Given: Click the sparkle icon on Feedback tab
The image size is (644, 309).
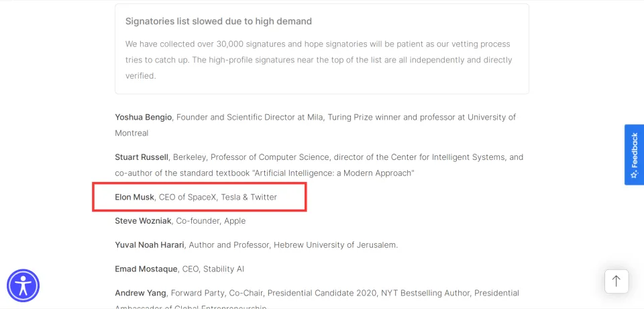Looking at the screenshot, I should (x=634, y=174).
